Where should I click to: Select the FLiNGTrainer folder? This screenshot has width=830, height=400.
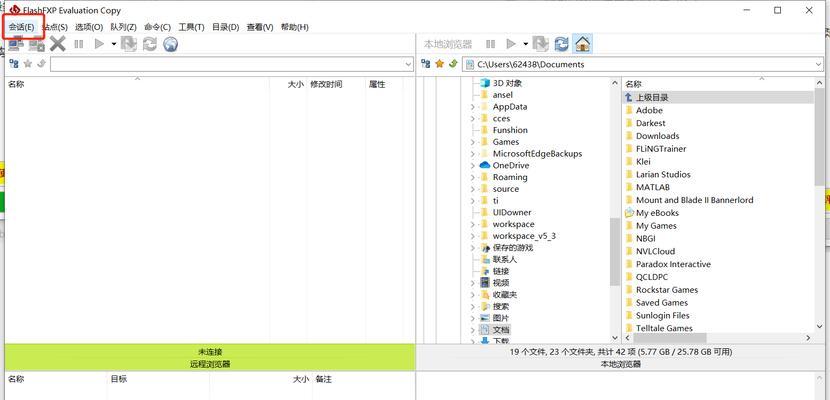(x=661, y=149)
